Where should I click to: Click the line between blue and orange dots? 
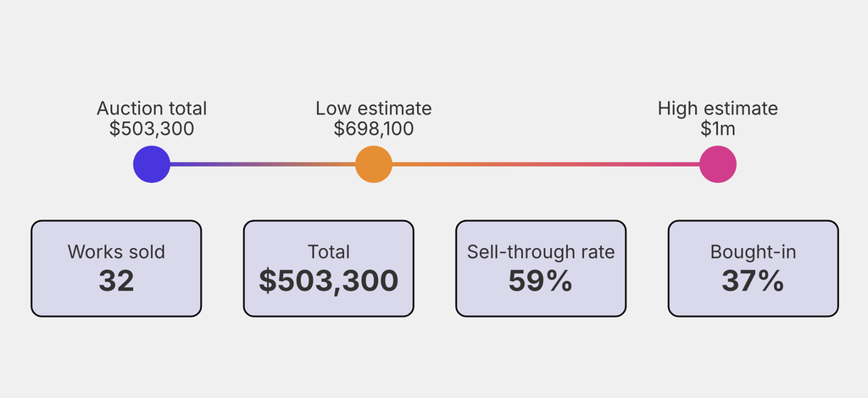point(263,164)
